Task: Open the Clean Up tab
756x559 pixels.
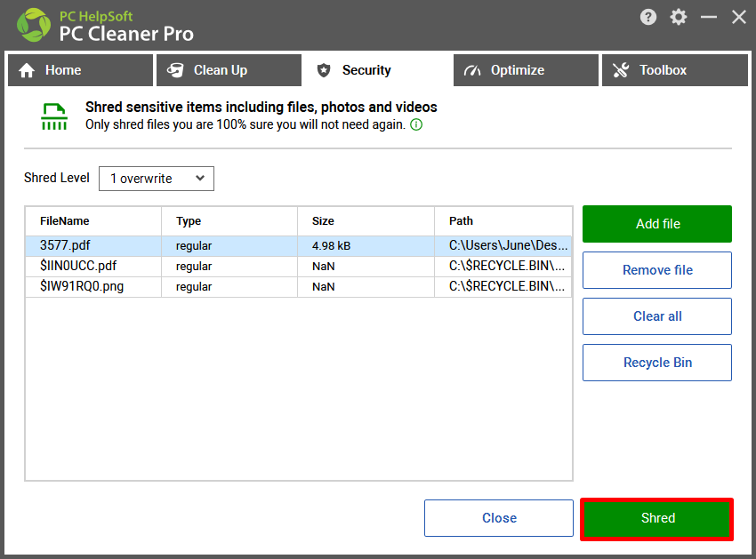Action: pos(229,70)
